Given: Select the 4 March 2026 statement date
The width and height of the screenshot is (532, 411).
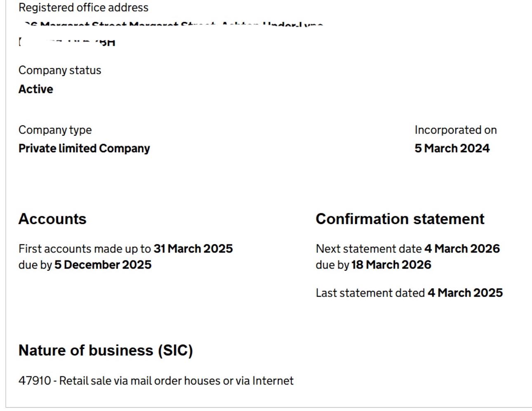Looking at the screenshot, I should click(x=462, y=249).
